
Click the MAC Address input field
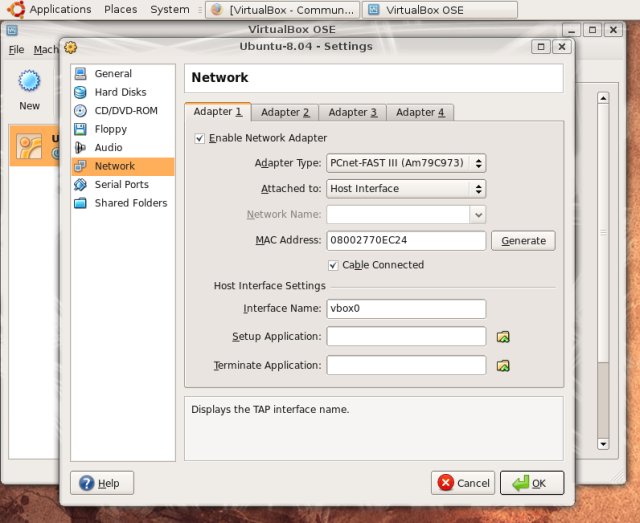[x=406, y=240]
